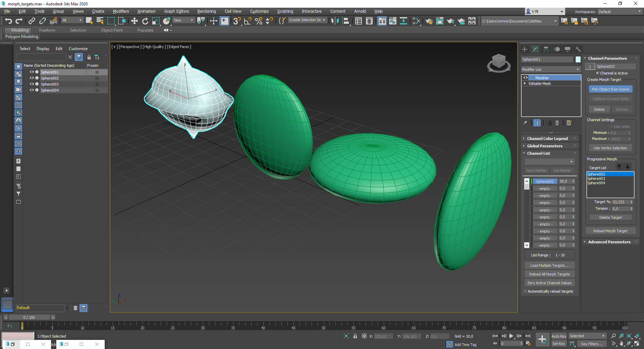Select the Modify panel tab icon
The image size is (644, 349).
[535, 49]
